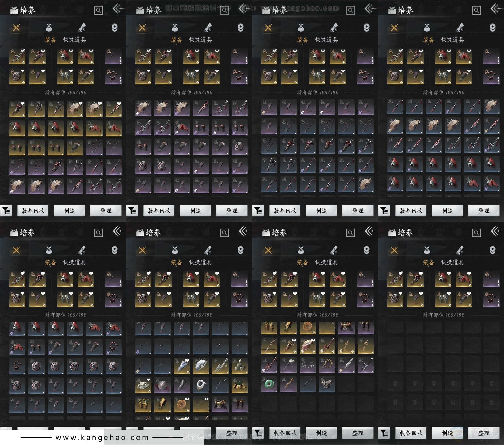This screenshot has height=445, width=504.
Task: Select the pouch tab icon in third bottom panel
Action: (301, 250)
